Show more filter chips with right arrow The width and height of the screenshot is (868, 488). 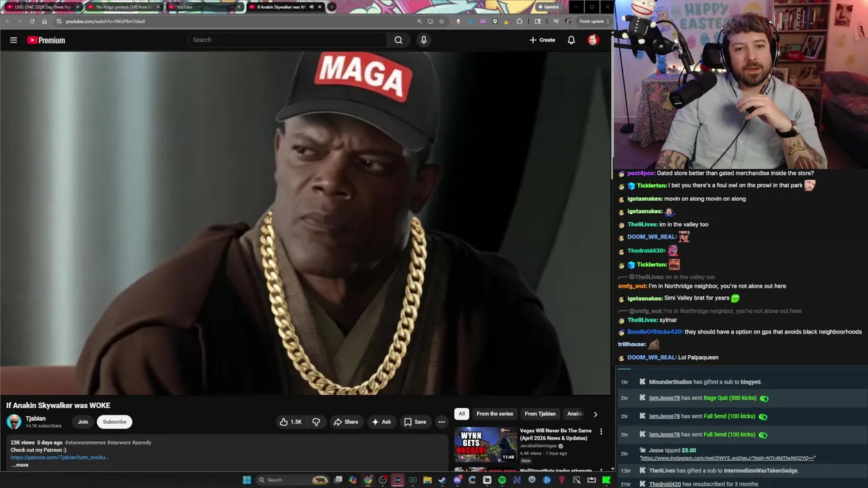[x=595, y=414]
